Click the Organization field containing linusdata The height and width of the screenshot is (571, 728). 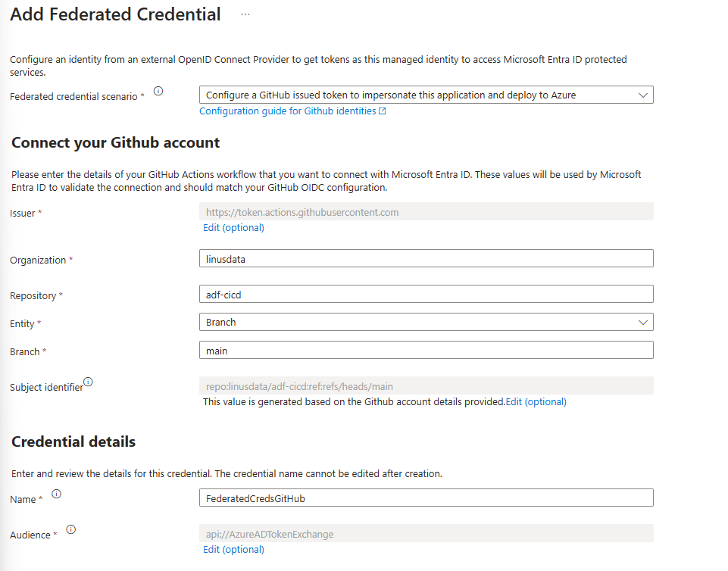coord(426,258)
